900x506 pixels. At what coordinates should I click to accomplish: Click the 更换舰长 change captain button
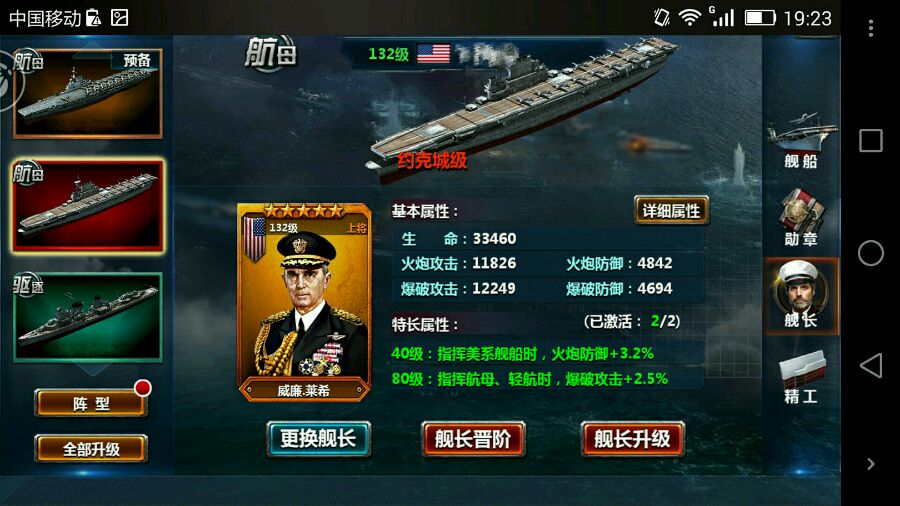click(319, 439)
